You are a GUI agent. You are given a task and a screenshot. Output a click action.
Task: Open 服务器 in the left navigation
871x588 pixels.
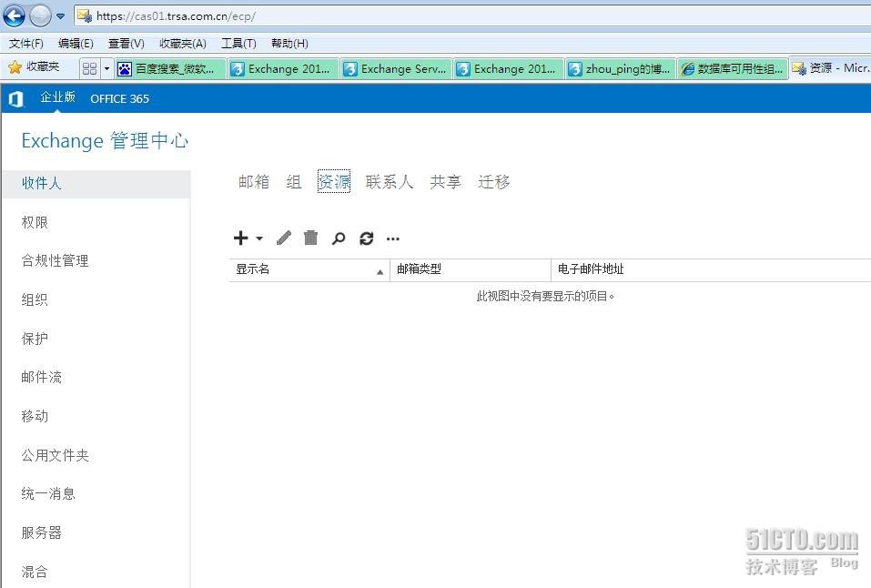pyautogui.click(x=42, y=532)
